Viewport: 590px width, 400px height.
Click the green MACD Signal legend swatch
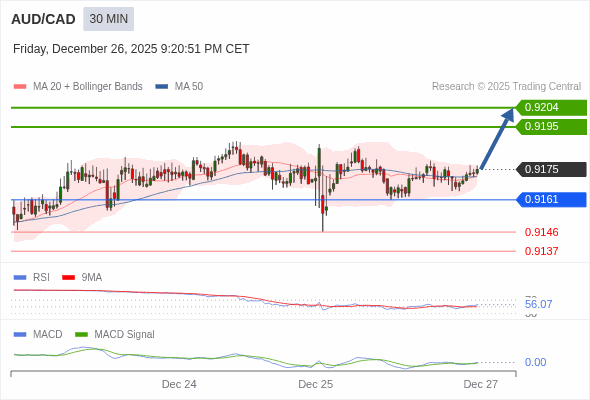coord(81,335)
